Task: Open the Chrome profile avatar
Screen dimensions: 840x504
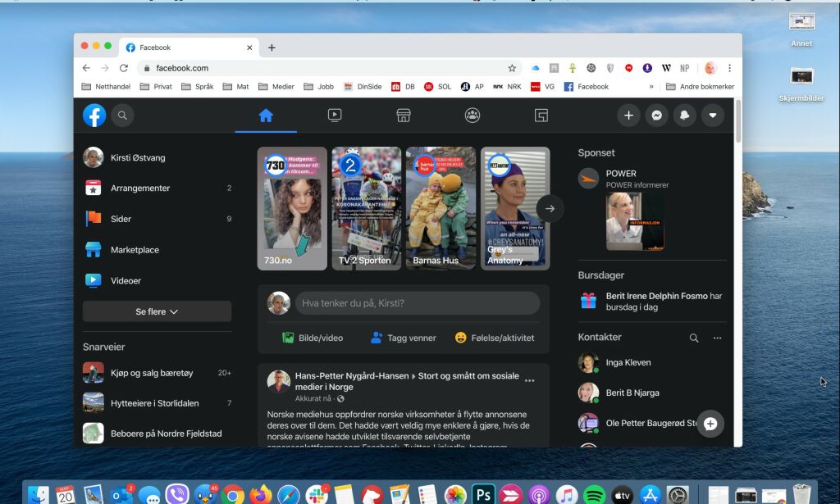Action: (710, 68)
